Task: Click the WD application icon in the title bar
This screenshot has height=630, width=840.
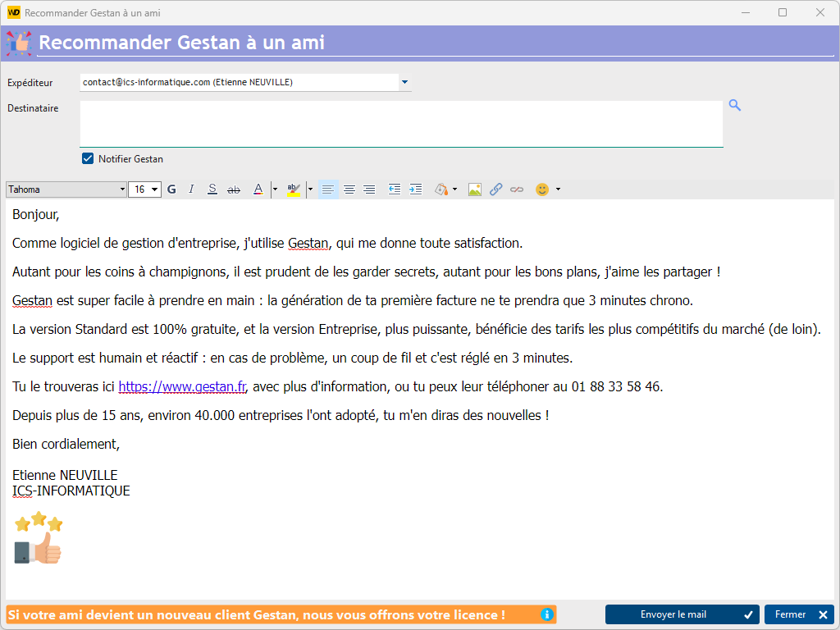Action: point(14,12)
